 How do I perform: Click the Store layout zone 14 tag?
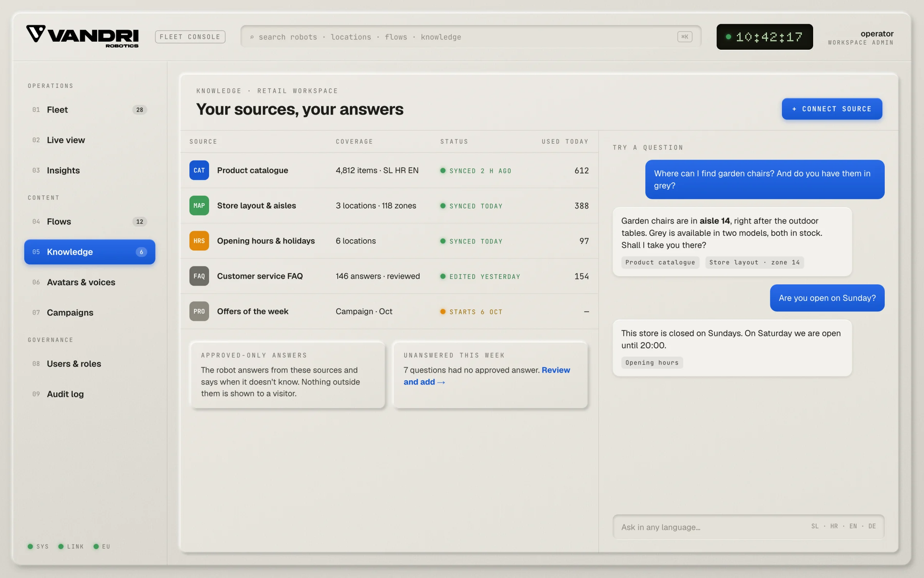754,262
